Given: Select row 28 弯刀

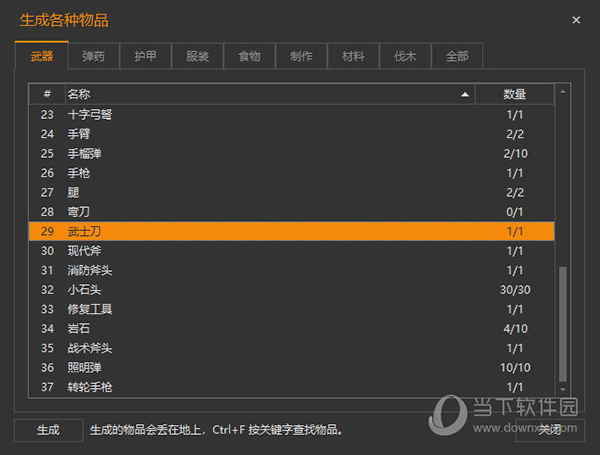Looking at the screenshot, I should [292, 212].
